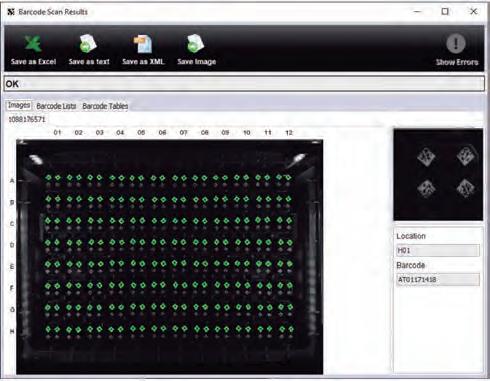
Task: Open the Barcode Lists tab
Action: (56, 106)
